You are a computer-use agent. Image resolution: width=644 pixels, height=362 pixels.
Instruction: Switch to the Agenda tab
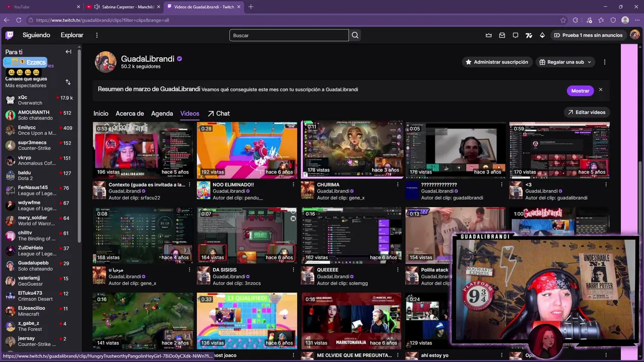(x=162, y=114)
